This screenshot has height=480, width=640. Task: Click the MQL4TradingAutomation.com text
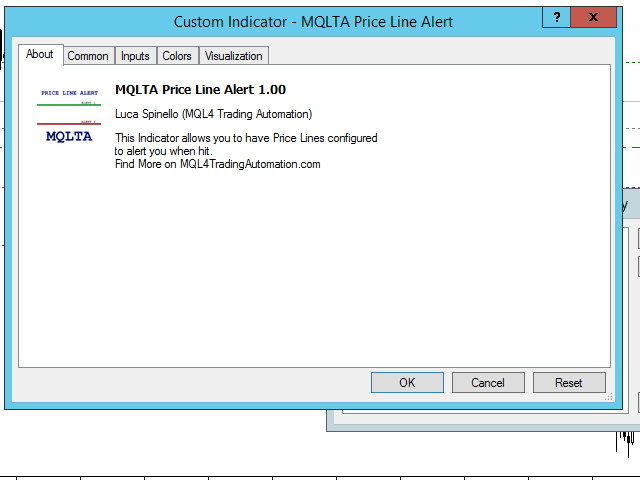[250, 164]
